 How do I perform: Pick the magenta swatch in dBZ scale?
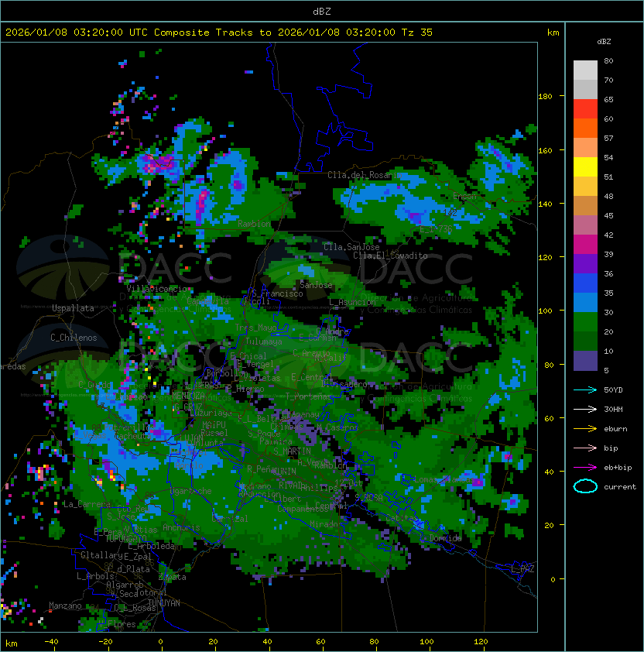click(x=585, y=245)
